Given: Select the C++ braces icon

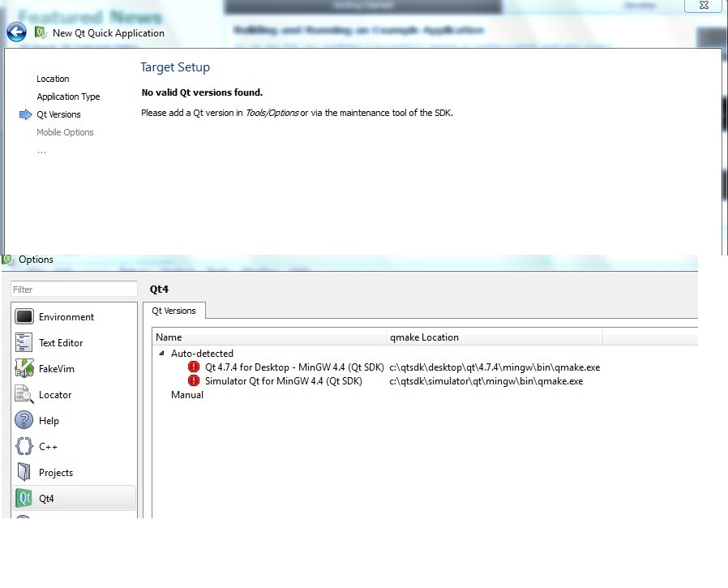Looking at the screenshot, I should [x=24, y=447].
